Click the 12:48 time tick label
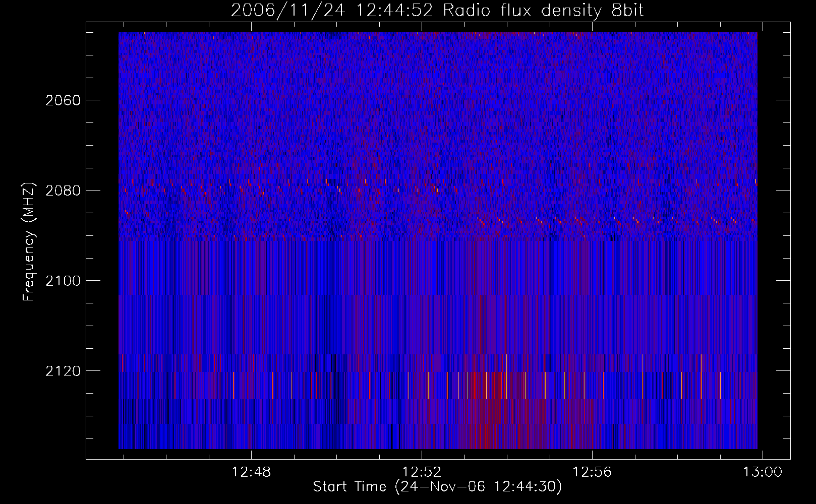This screenshot has width=816, height=504. pos(251,472)
